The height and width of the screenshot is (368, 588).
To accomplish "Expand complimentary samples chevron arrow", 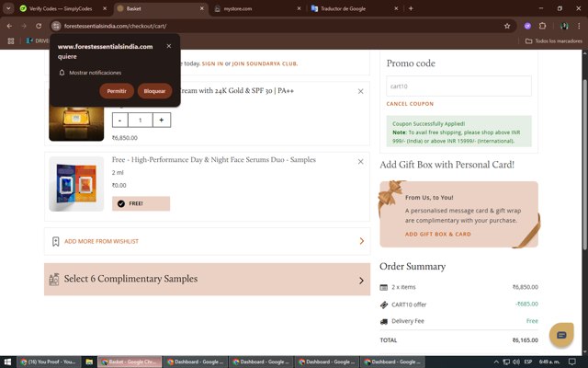I will click(x=361, y=281).
